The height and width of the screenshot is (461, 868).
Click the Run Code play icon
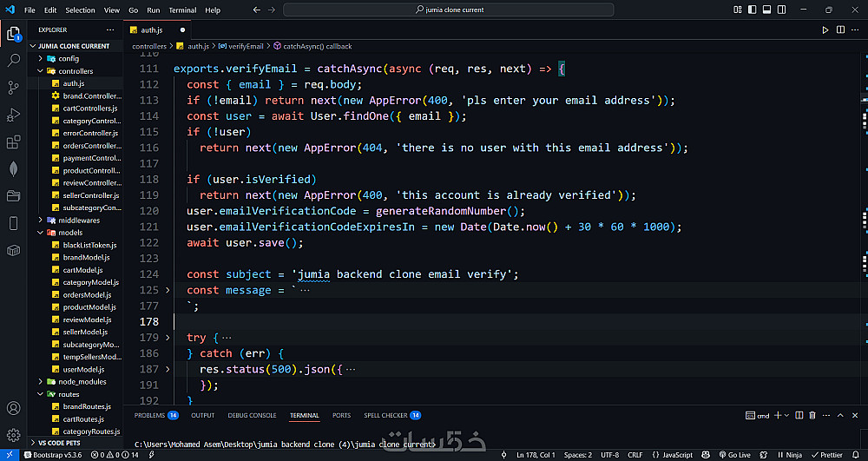tap(825, 30)
